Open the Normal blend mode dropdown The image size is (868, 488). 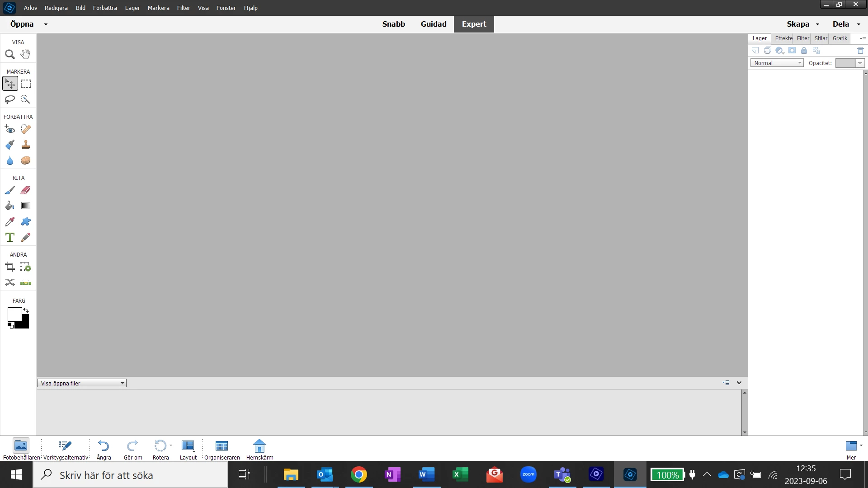[777, 63]
